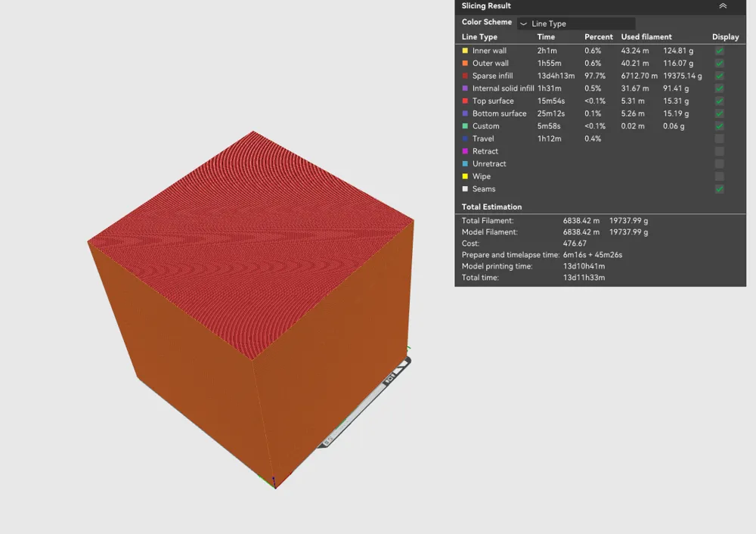Open the Color Scheme dropdown
Image resolution: width=756 pixels, height=534 pixels.
[576, 22]
